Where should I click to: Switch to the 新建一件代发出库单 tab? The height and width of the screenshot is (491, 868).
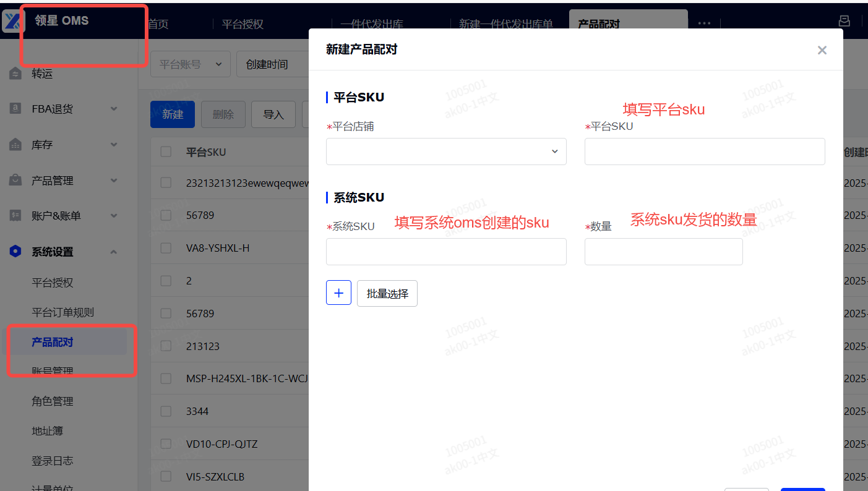tap(505, 24)
